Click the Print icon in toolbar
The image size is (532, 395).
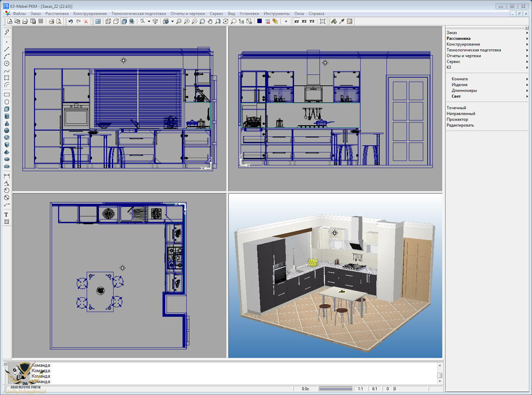coord(52,21)
